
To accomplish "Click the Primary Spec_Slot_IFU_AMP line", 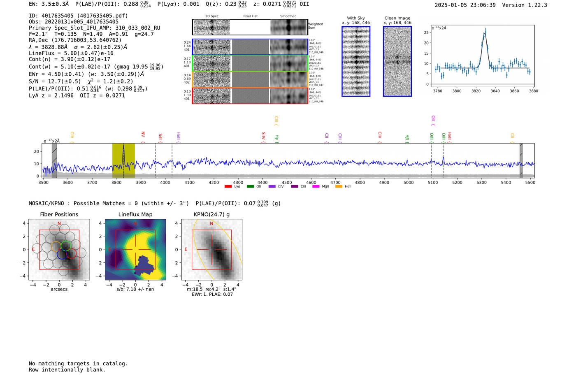I will coord(95,28).
